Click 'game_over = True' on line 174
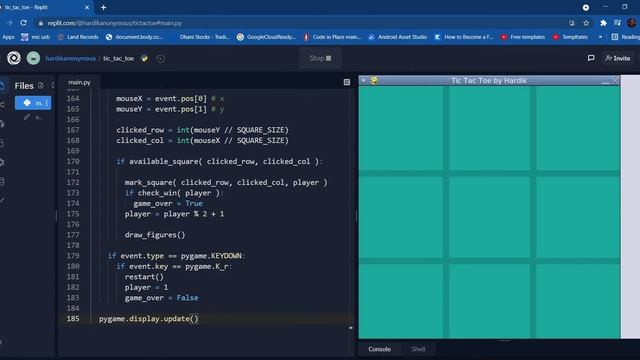The width and height of the screenshot is (640, 360). pyautogui.click(x=168, y=203)
